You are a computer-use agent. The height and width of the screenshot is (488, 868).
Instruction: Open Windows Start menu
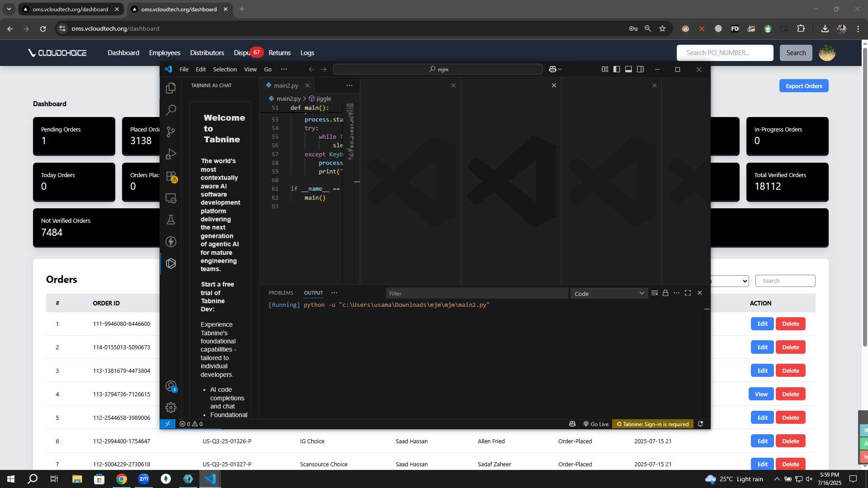(11, 479)
